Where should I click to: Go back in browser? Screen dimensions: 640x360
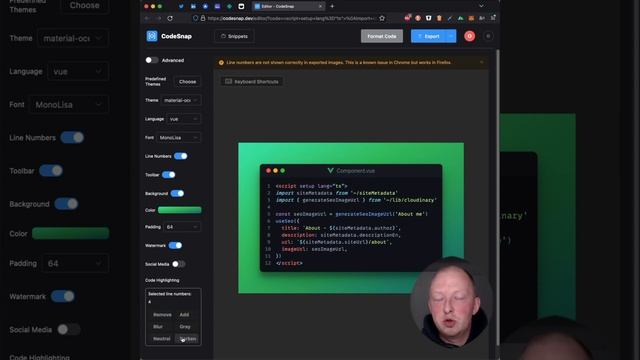click(x=147, y=18)
